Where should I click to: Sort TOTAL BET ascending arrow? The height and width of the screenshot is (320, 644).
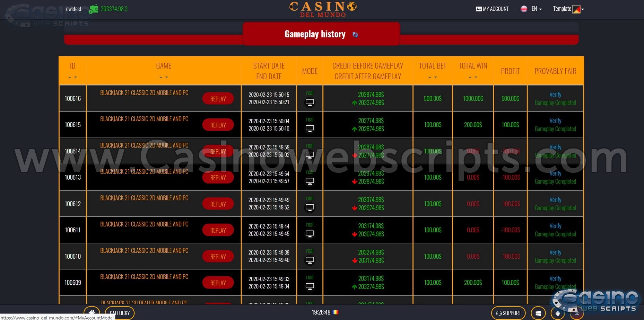[x=430, y=77]
